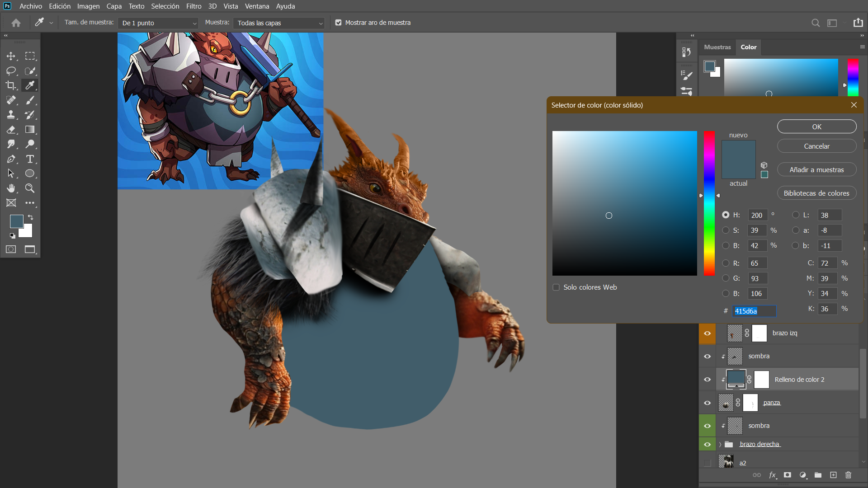Select the Path Selection tool
The height and width of the screenshot is (488, 868).
[x=11, y=174]
